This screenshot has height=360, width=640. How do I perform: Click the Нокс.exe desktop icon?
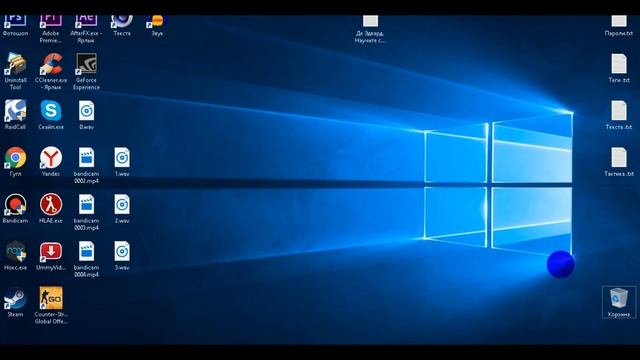(x=16, y=255)
